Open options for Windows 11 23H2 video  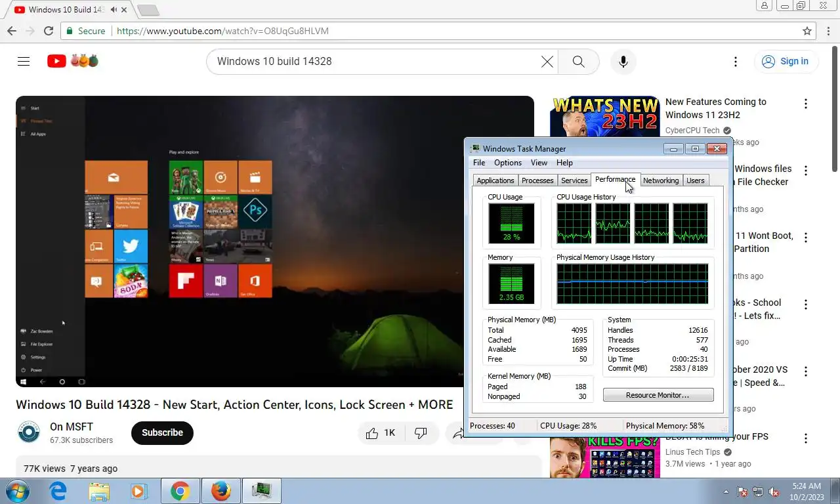pos(806,104)
